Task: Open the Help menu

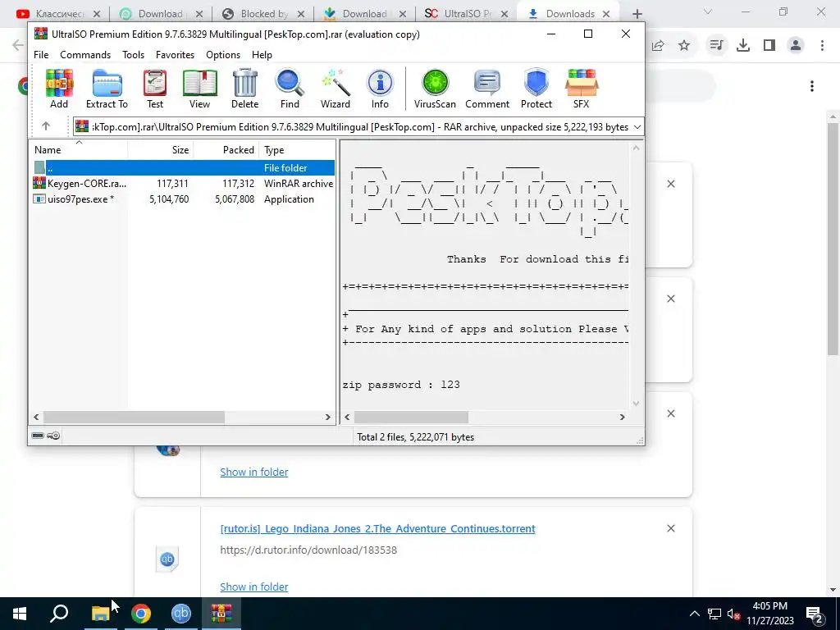Action: coord(262,55)
